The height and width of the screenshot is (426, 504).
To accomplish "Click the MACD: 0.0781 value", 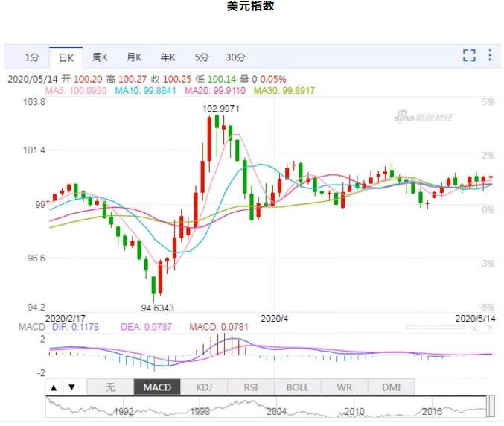I will (x=219, y=327).
